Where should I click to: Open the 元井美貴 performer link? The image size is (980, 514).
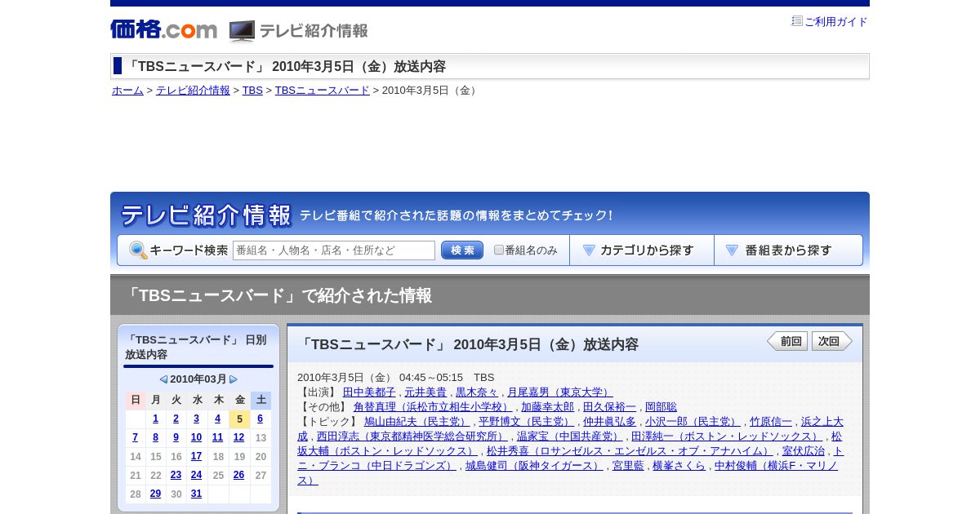click(x=425, y=392)
